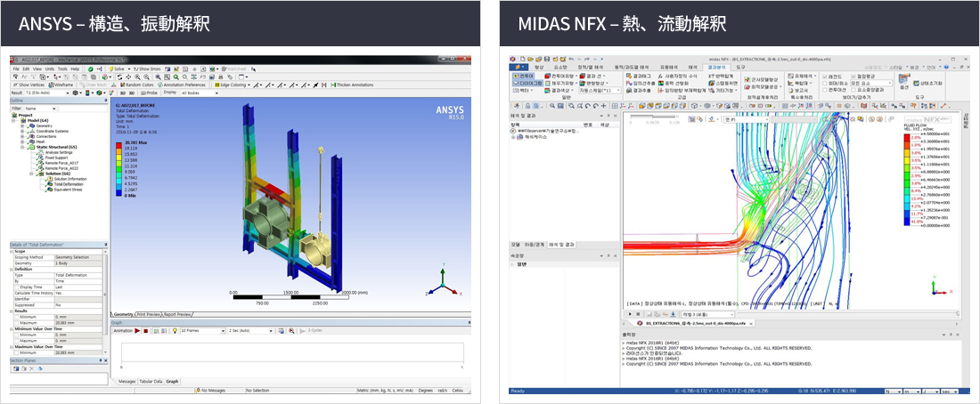
Task: Open the Result scale dropdown in ANSYS
Action: pos(47,93)
